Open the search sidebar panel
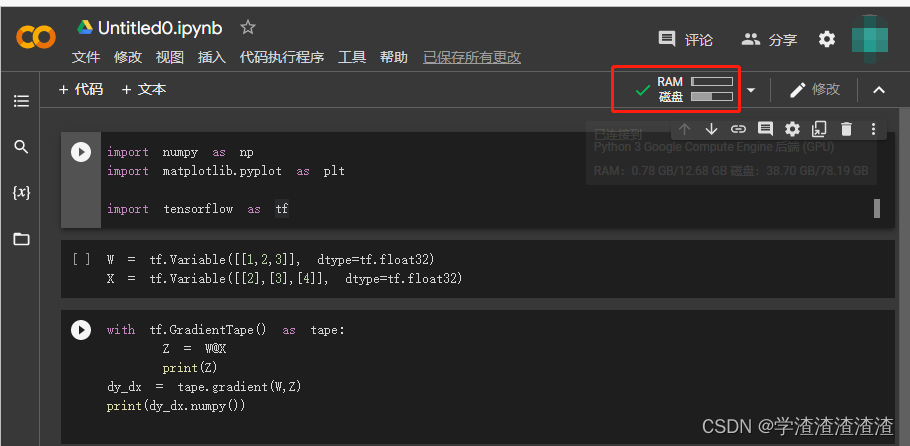 21,147
